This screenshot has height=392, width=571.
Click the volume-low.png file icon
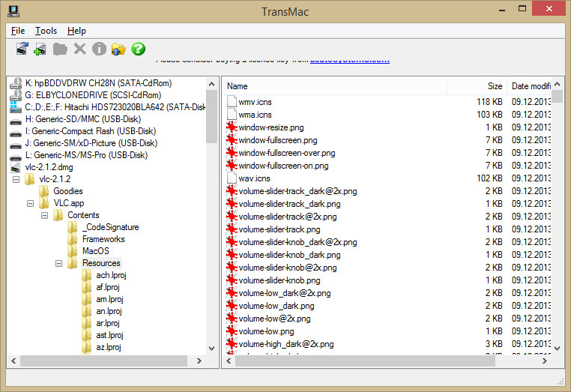[x=232, y=331]
